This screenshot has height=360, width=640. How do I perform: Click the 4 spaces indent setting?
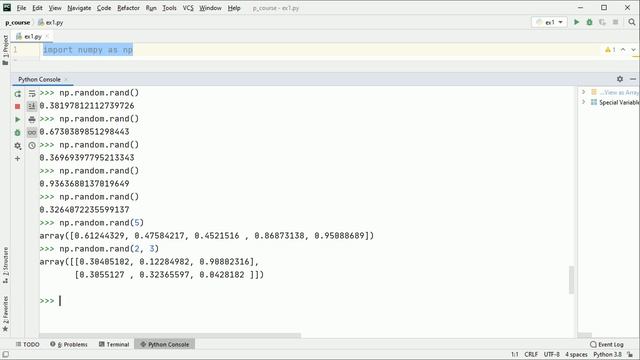point(576,355)
